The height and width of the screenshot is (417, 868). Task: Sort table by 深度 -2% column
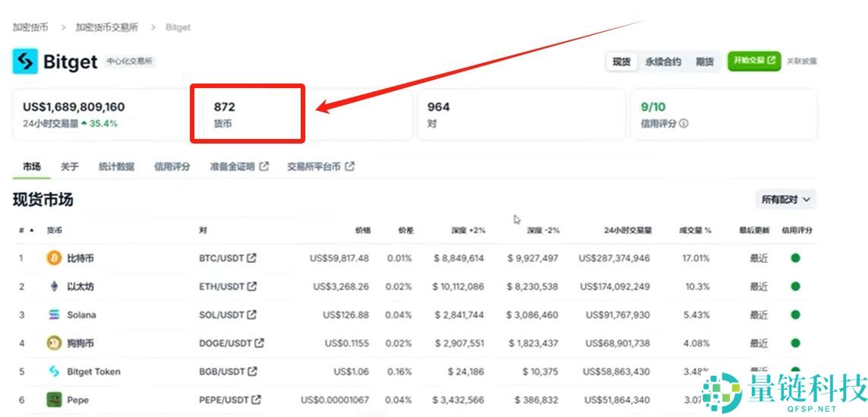pos(543,230)
